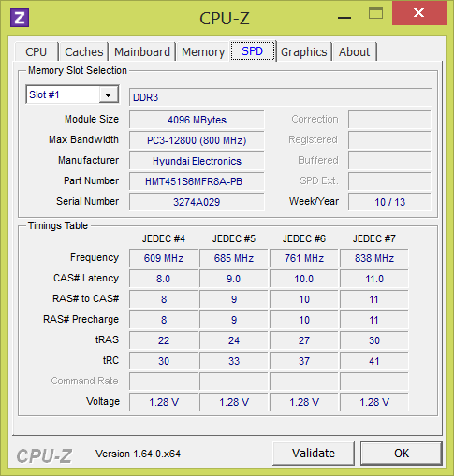Open the Slot #1 dropdown arrow
Screen dimensions: 454x476
109,94
